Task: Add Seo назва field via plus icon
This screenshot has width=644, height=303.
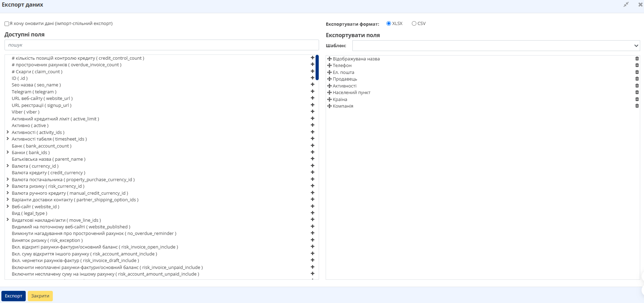Action: pos(312,85)
